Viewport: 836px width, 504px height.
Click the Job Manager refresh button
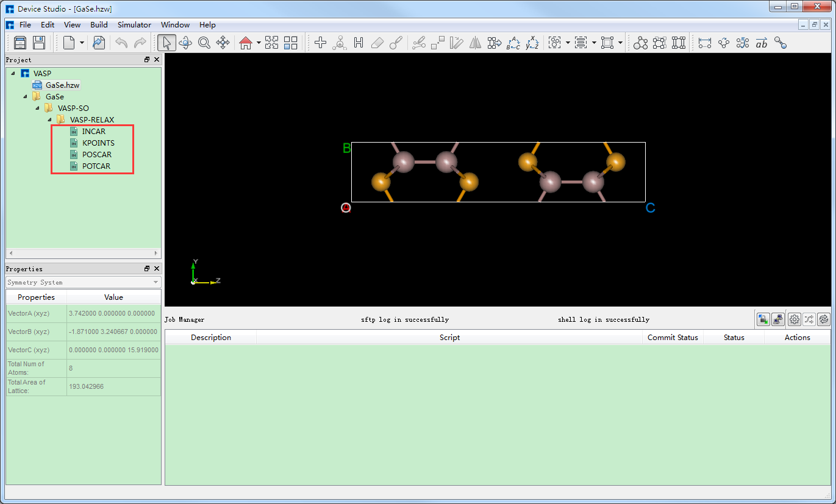(x=823, y=319)
